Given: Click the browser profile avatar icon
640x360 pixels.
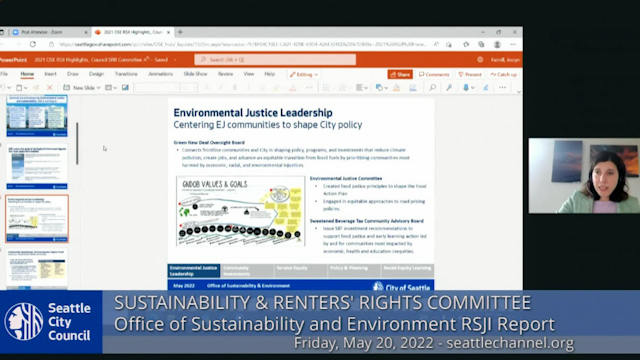Looking at the screenshot, I should [497, 44].
